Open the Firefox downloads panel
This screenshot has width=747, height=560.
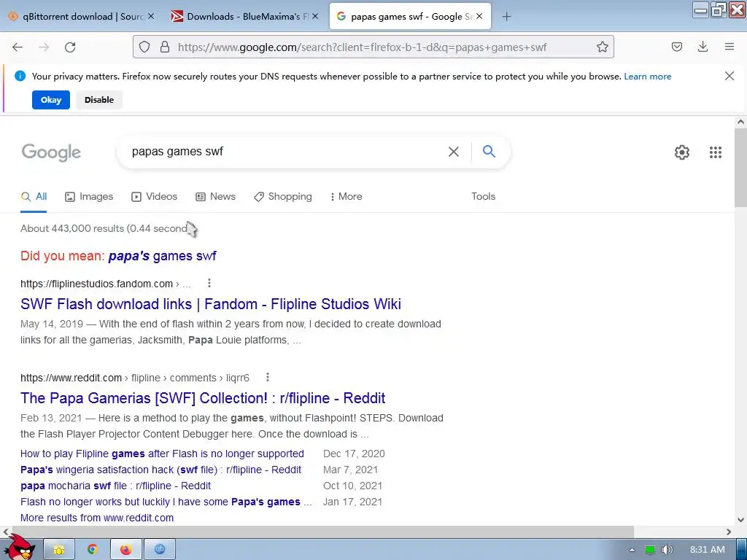coord(703,47)
